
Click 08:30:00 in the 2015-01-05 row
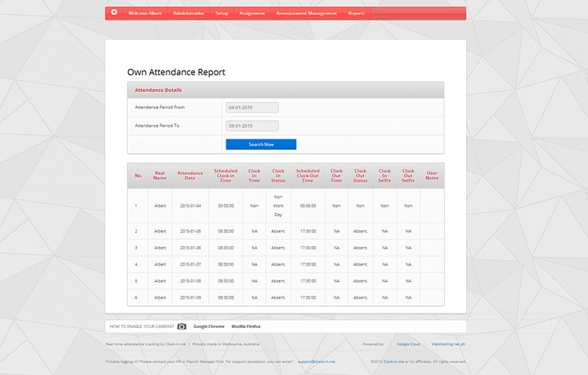pyautogui.click(x=226, y=231)
